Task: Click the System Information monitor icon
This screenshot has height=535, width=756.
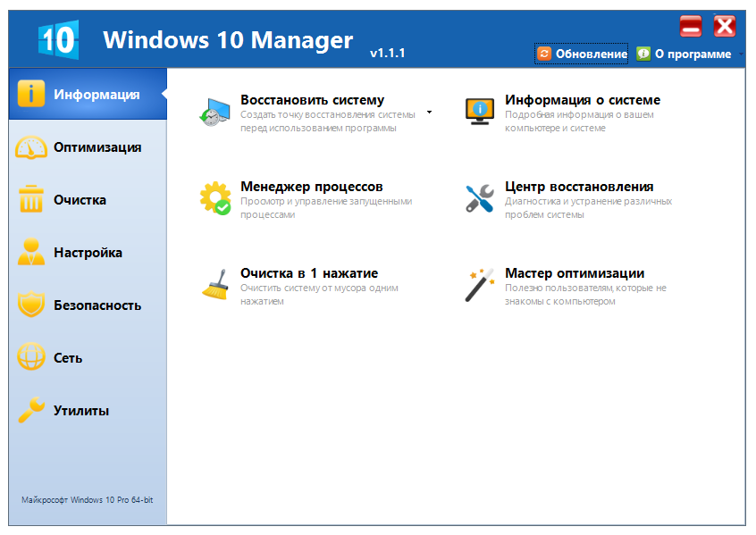Action: (x=480, y=112)
